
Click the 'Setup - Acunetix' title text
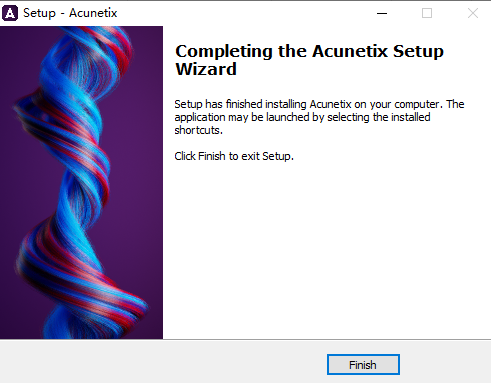point(70,13)
